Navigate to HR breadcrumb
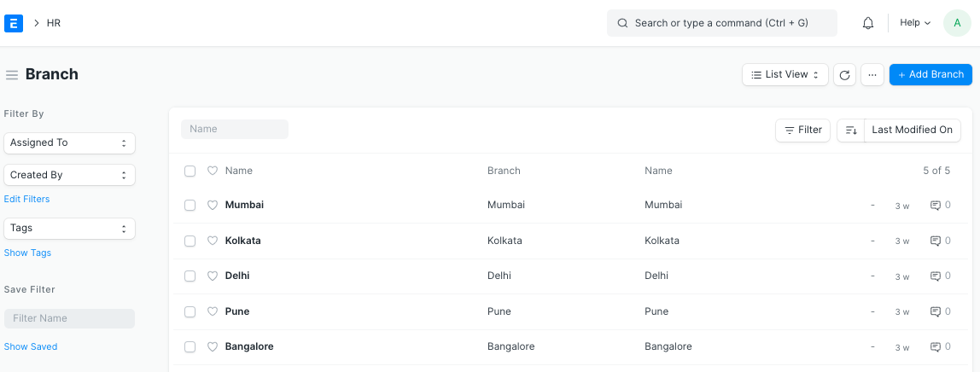The height and width of the screenshot is (372, 980). (x=54, y=23)
